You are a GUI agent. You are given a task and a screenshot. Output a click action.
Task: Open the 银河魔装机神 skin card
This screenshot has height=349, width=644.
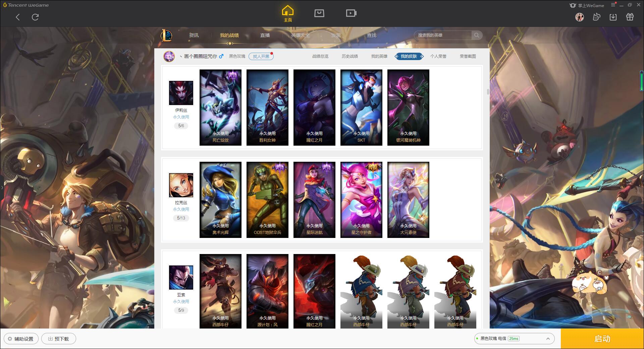pyautogui.click(x=408, y=107)
